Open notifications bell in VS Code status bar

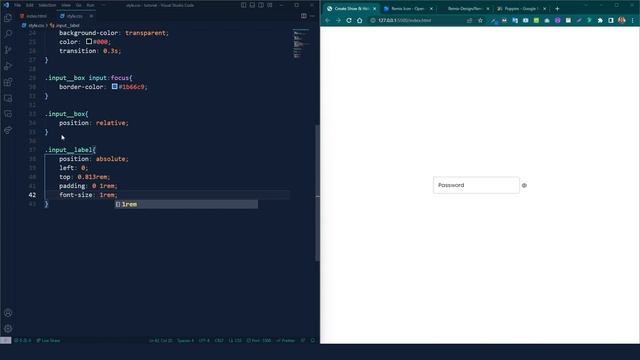click(x=313, y=340)
